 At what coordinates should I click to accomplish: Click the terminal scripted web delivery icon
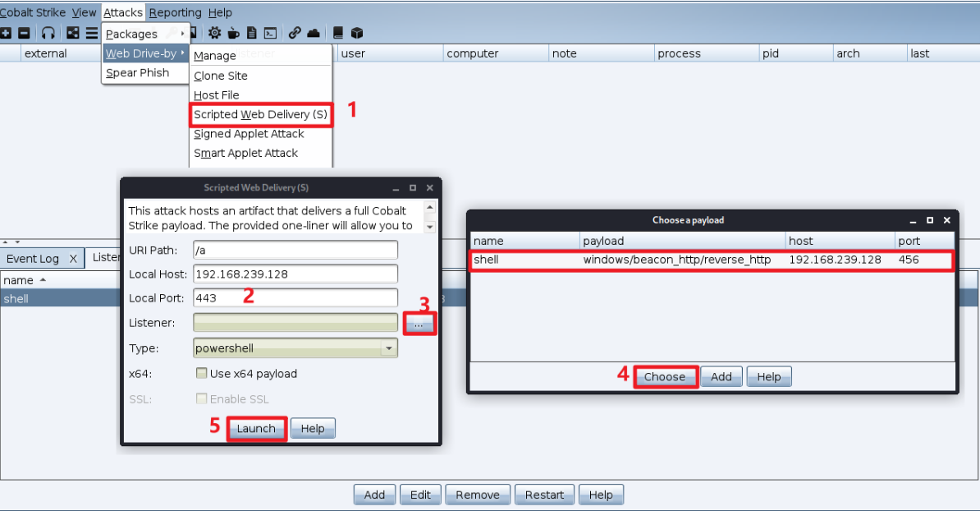coord(270,33)
